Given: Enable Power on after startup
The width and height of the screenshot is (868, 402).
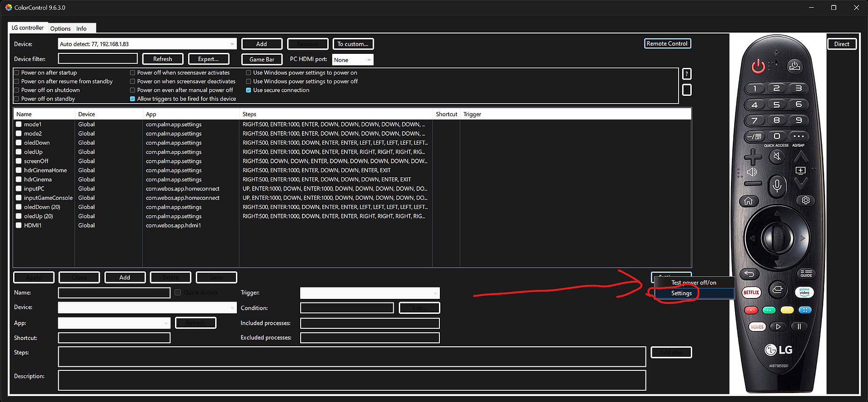Looking at the screenshot, I should point(17,73).
